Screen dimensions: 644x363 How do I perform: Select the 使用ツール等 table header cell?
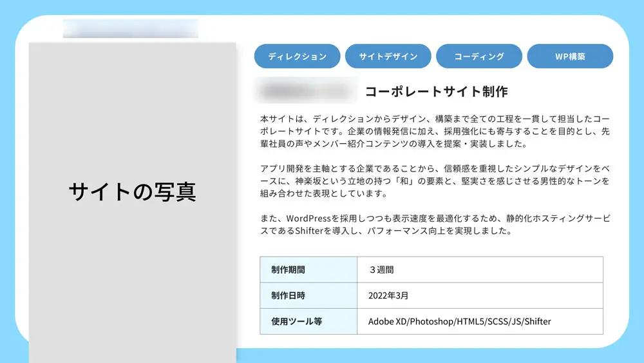[308, 322]
